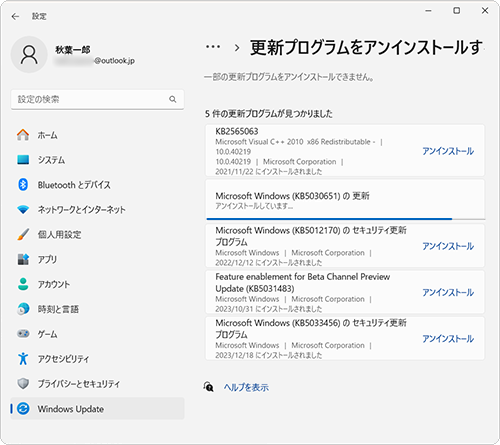Click the help icon beside ヘルプを表示
The width and height of the screenshot is (500, 445).
coord(209,387)
